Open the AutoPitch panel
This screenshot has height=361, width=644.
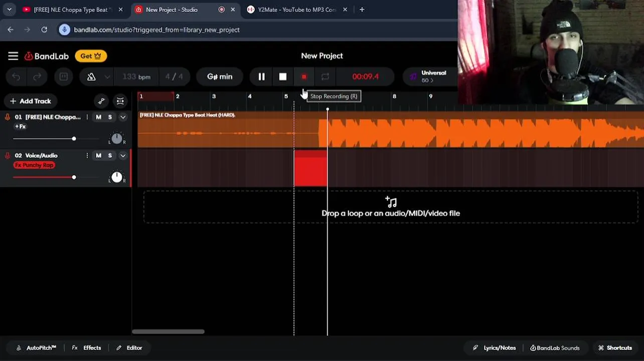pos(36,348)
